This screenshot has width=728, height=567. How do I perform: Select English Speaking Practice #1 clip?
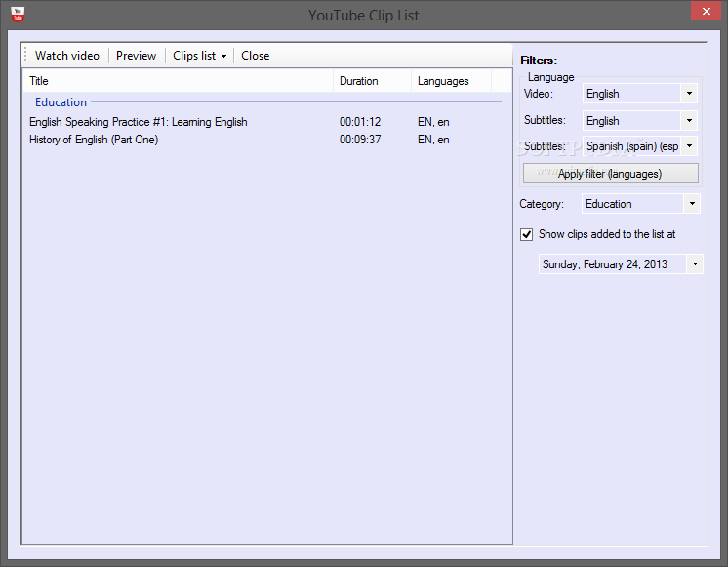[139, 122]
